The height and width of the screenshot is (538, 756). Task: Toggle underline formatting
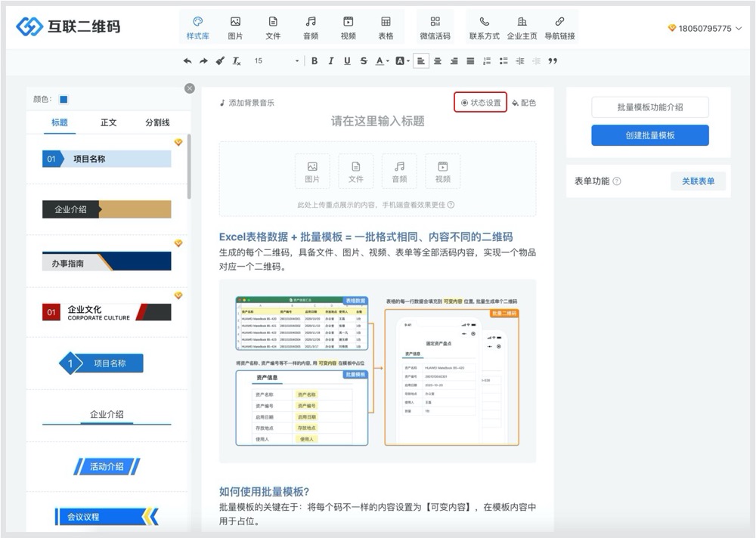(x=347, y=60)
